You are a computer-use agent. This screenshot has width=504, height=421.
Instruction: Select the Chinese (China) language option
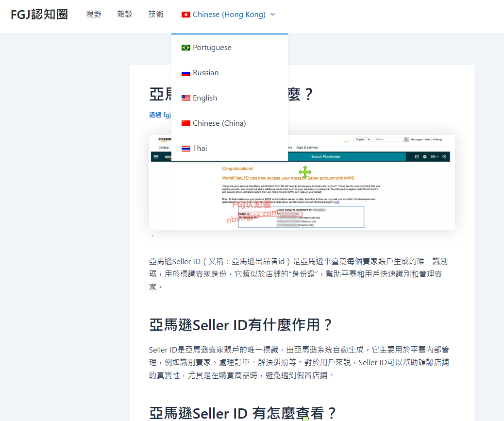(x=219, y=123)
